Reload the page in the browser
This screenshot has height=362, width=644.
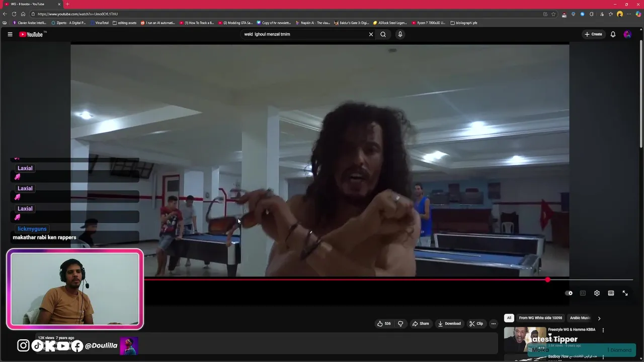pos(14,14)
